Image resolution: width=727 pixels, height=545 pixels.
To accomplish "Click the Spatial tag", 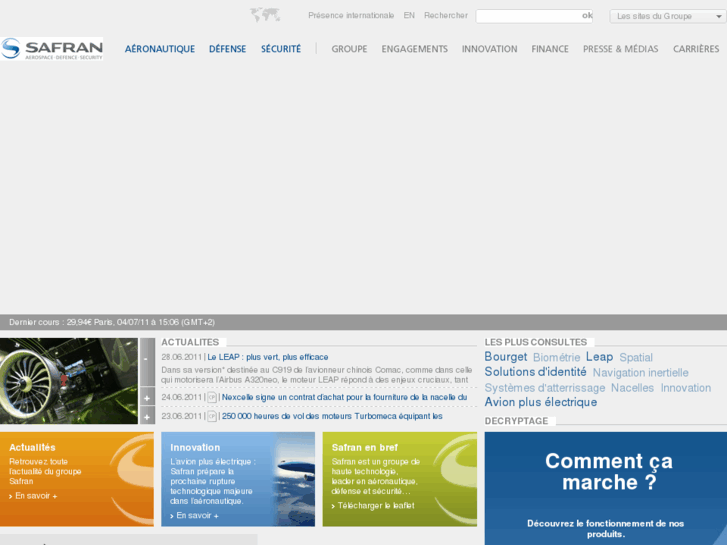I will click(x=636, y=358).
